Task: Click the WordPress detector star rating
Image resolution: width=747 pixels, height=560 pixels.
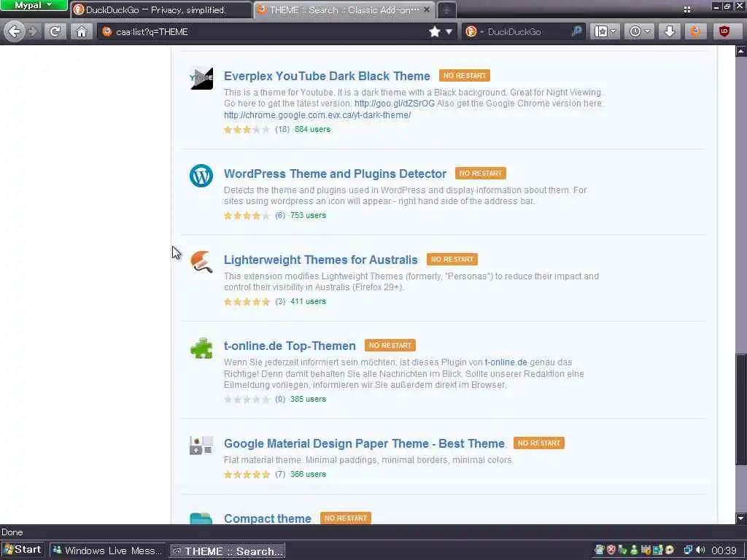Action: coord(247,216)
